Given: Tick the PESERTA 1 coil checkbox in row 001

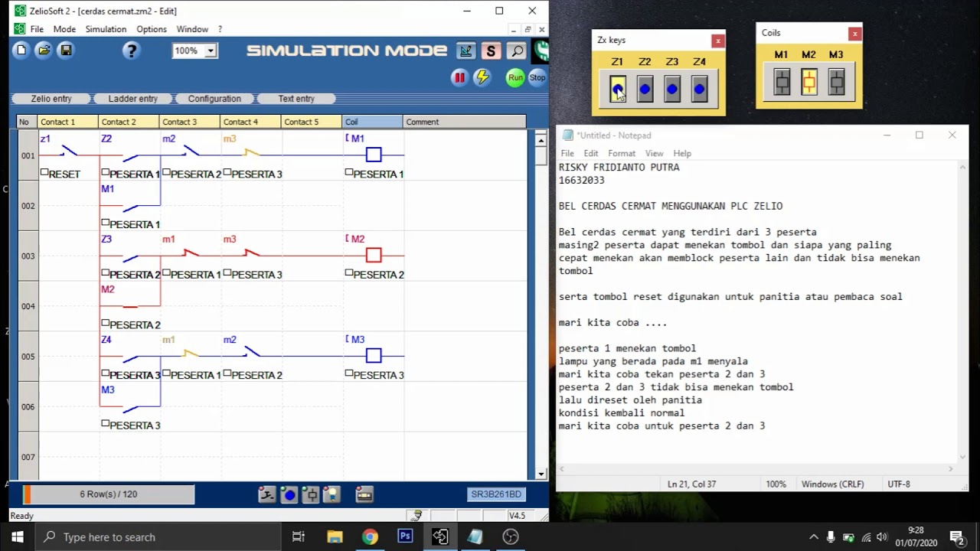Looking at the screenshot, I should click(348, 173).
